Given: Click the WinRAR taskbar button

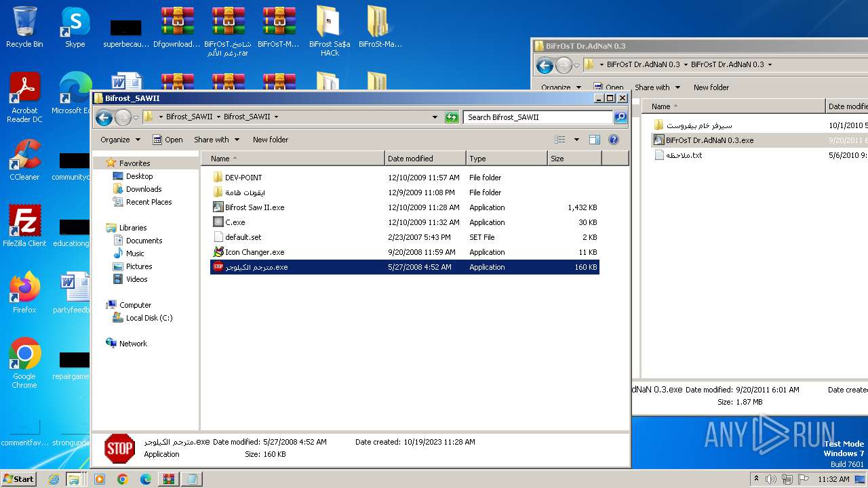Looking at the screenshot, I should click(x=168, y=479).
